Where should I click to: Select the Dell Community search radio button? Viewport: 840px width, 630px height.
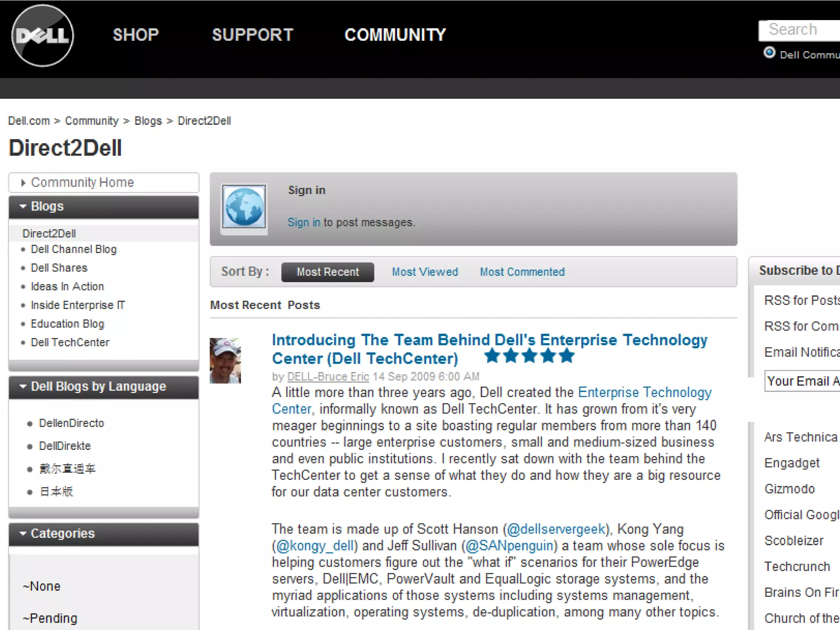click(x=769, y=53)
